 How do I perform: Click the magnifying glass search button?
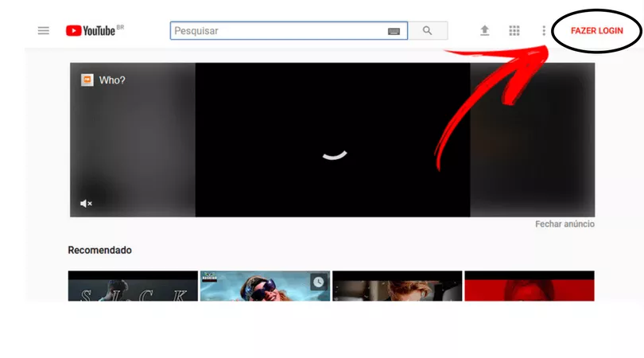tap(428, 31)
